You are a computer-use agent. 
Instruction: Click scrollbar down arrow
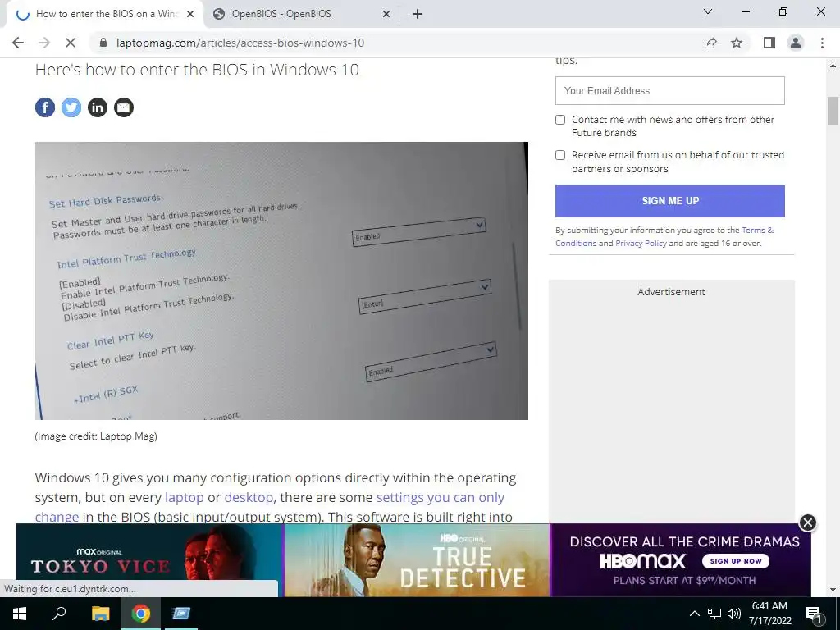coord(833,591)
